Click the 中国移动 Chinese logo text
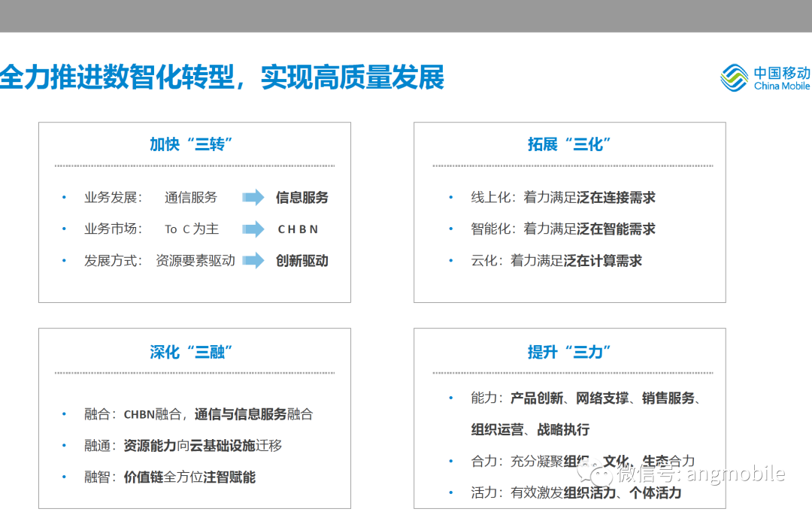812x512 pixels. pos(782,72)
